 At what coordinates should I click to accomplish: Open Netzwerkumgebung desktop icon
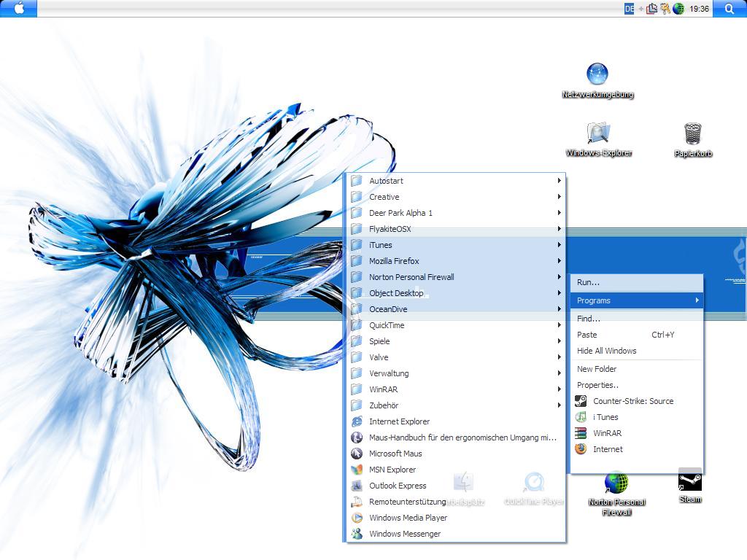[x=597, y=81]
